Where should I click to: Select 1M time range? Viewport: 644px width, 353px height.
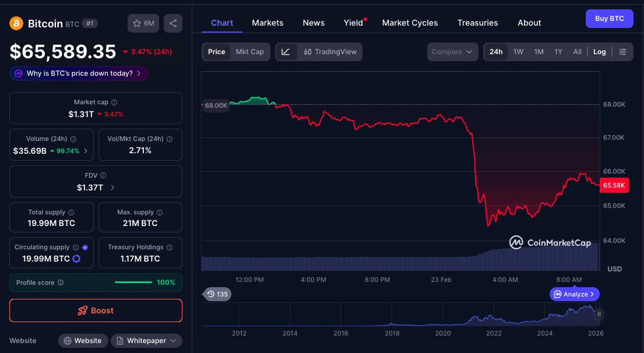pyautogui.click(x=539, y=52)
